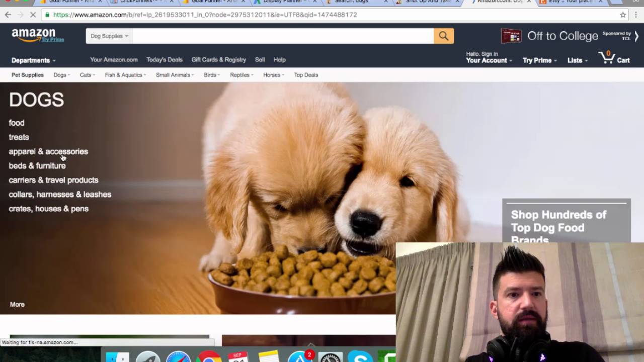644x362 pixels.
Task: Open Google Chrome from the Dock
Action: pyautogui.click(x=208, y=357)
